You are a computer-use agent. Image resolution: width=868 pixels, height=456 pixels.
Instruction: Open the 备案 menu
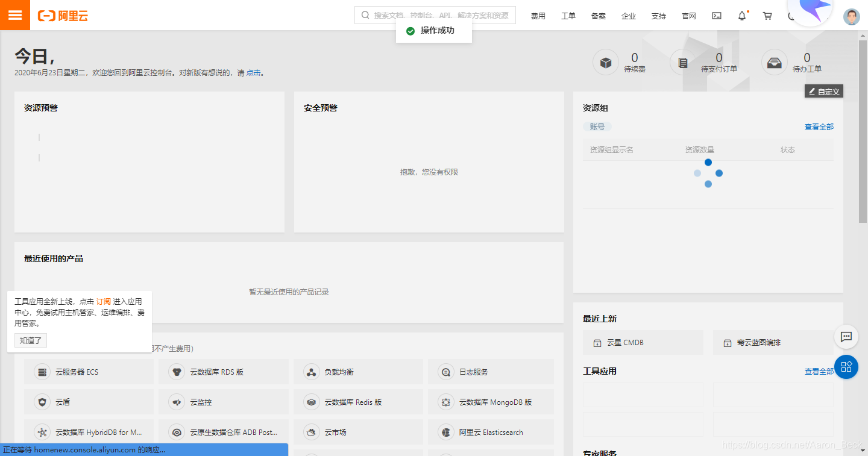pyautogui.click(x=599, y=16)
